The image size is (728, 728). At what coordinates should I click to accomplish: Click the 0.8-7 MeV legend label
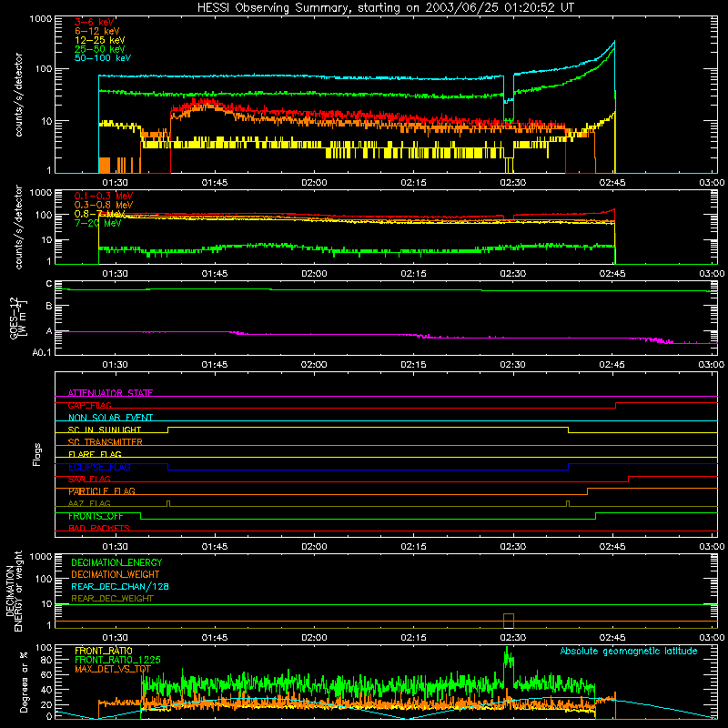tap(100, 214)
